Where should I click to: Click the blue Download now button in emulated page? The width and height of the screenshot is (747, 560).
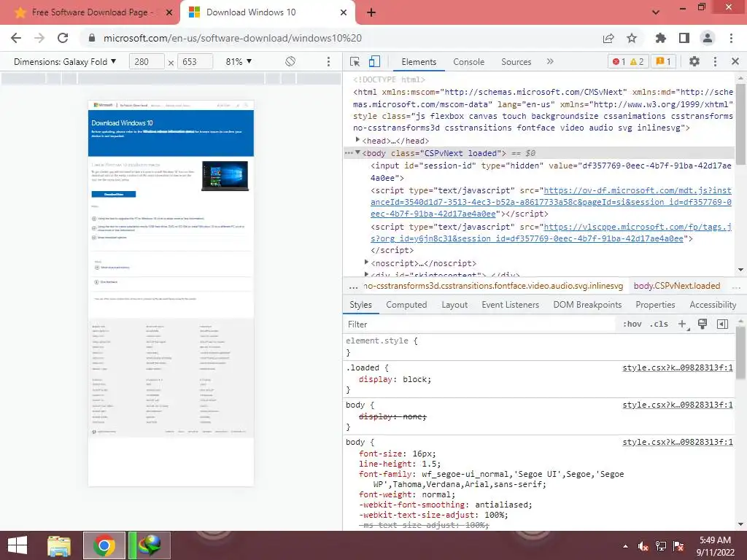[113, 194]
